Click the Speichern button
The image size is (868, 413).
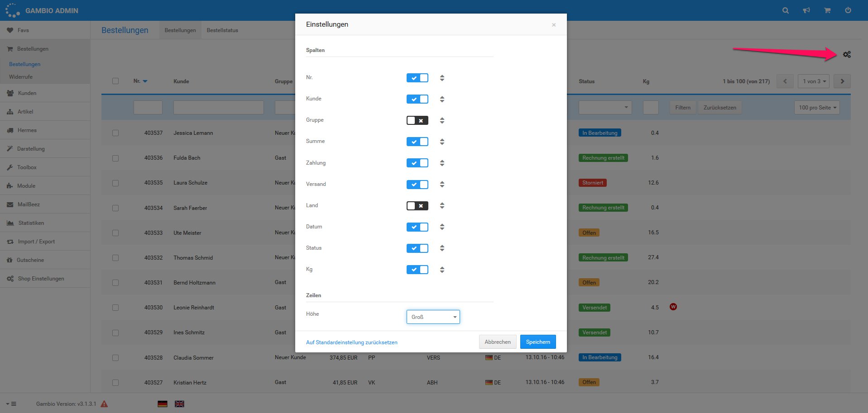click(537, 342)
